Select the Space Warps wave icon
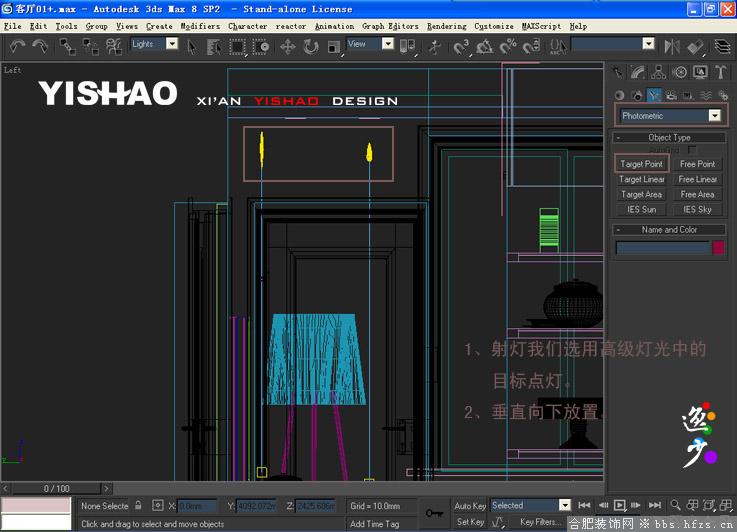This screenshot has width=737, height=532. [706, 95]
